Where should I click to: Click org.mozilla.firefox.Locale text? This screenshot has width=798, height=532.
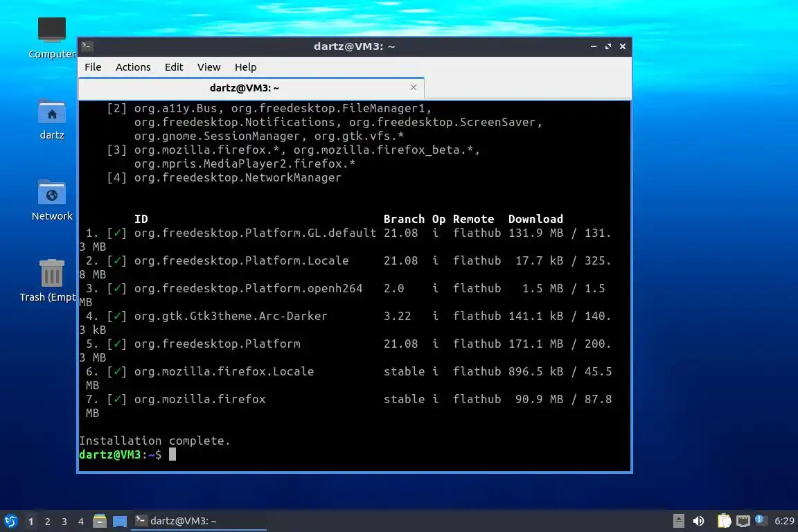pos(224,371)
